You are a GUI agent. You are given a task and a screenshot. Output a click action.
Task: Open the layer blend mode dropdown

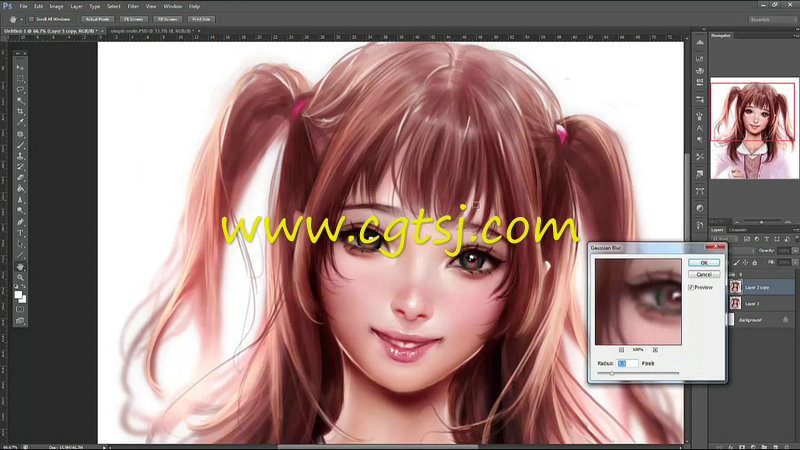[742, 251]
